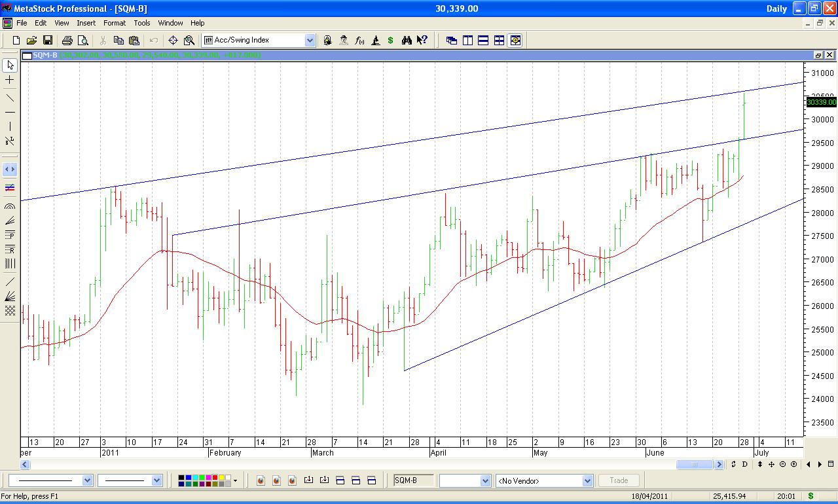Toggle the highlighted left-right arrows button
This screenshot has width=838, height=504.
tap(10, 170)
